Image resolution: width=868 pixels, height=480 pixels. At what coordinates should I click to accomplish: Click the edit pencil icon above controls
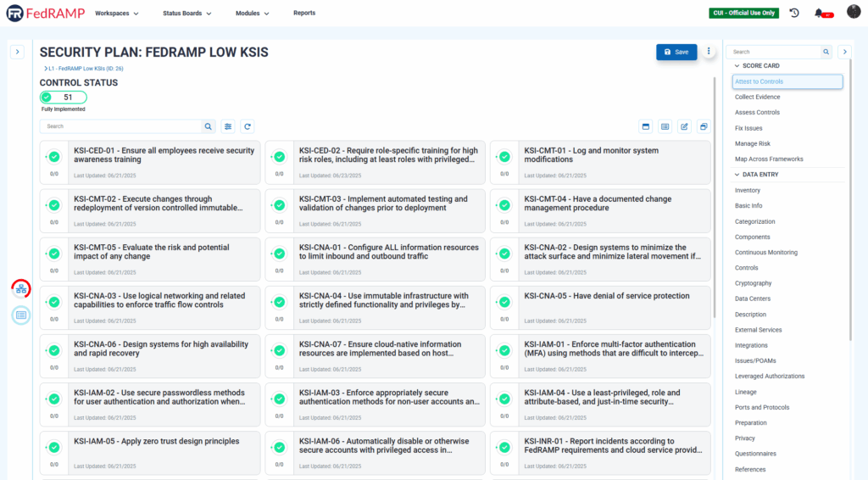(684, 126)
